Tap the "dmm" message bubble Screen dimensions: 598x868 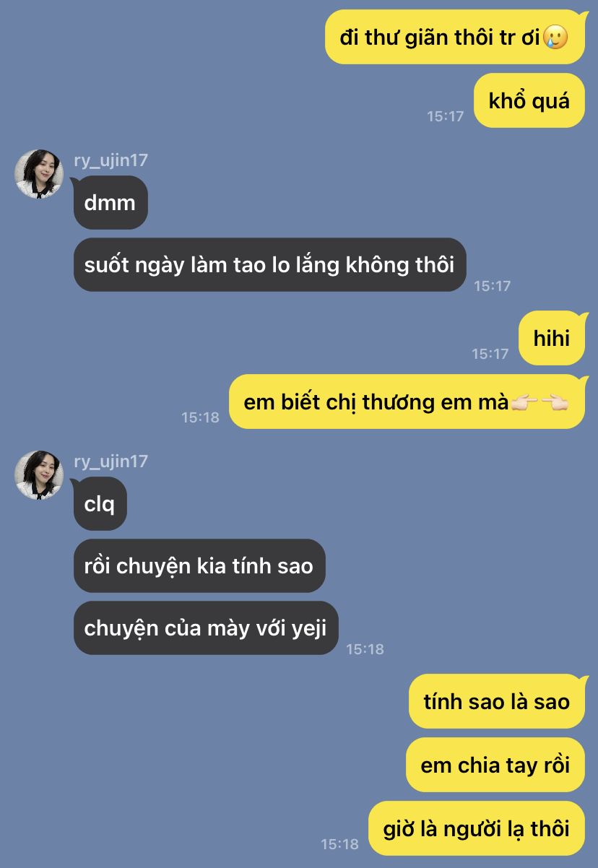click(x=110, y=202)
